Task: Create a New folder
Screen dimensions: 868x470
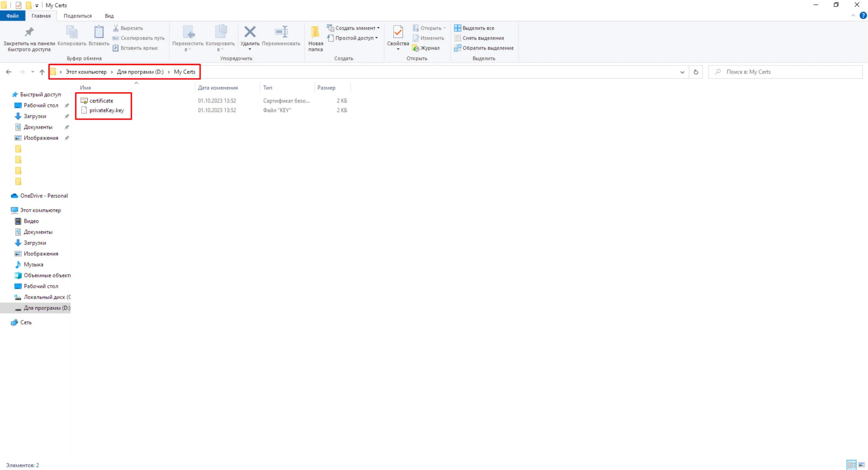Action: (315, 38)
